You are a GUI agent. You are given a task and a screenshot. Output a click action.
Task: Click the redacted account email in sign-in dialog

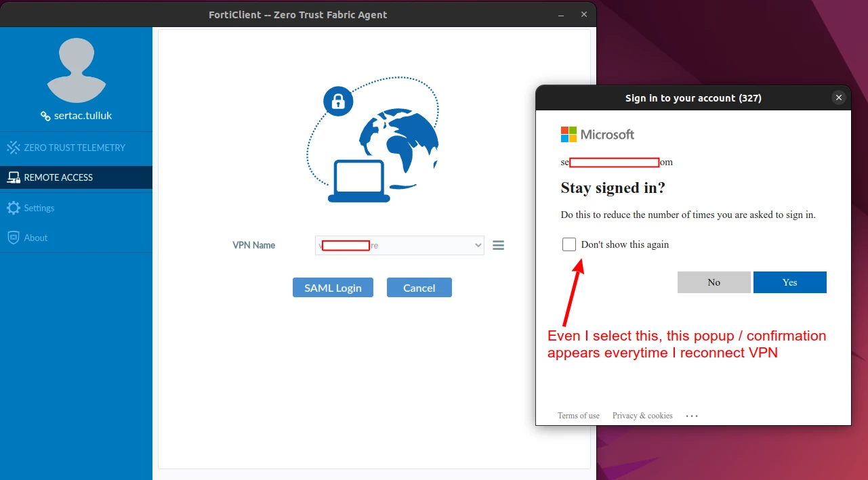617,162
